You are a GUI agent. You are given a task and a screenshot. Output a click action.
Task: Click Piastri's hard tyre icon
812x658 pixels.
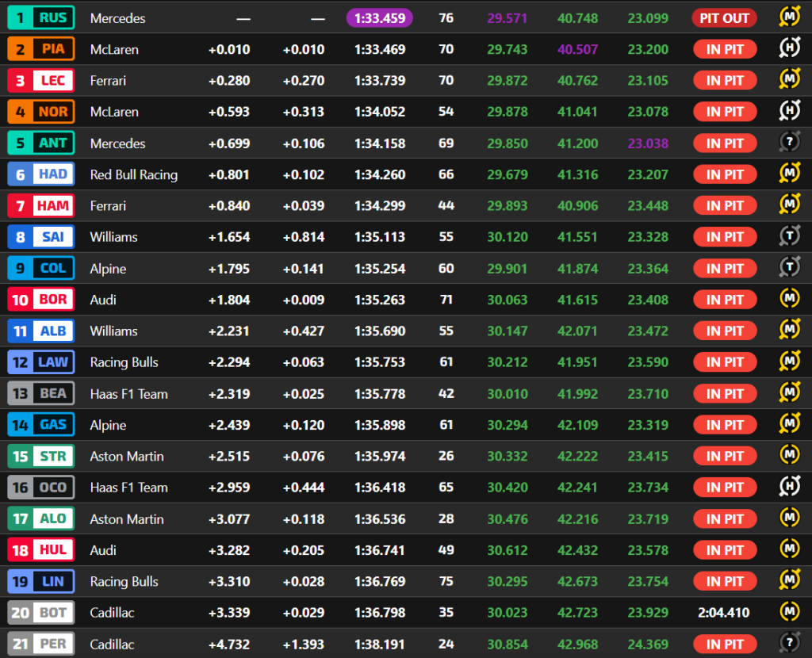[x=789, y=49]
